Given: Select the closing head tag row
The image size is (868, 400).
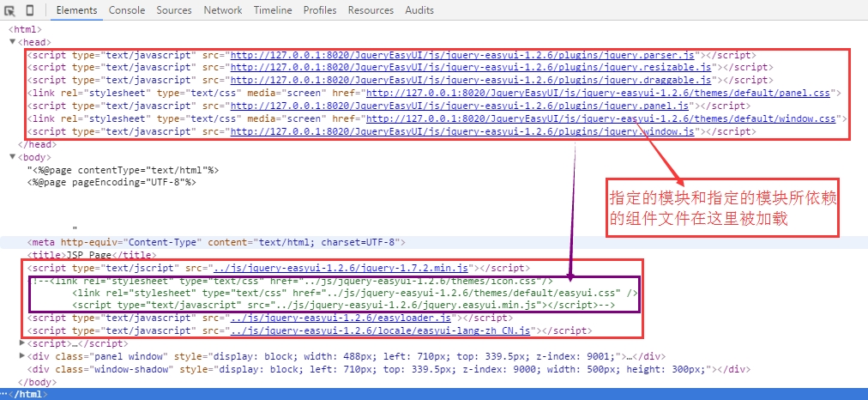Looking at the screenshot, I should pos(37,144).
